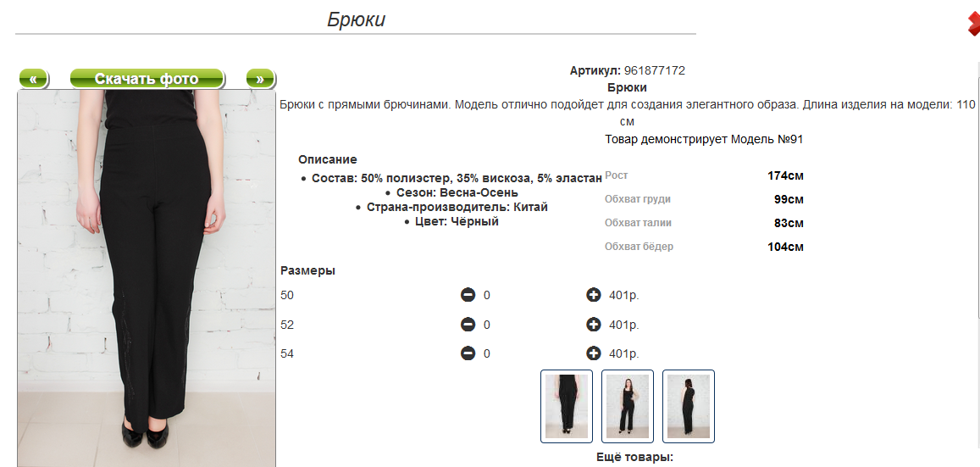Click the size 54 label

coord(287,353)
